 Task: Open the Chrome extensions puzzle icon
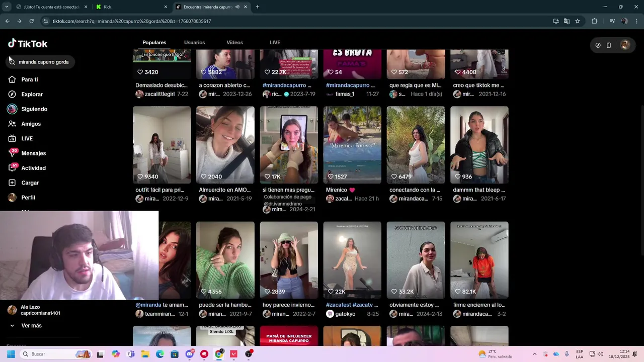tap(595, 21)
